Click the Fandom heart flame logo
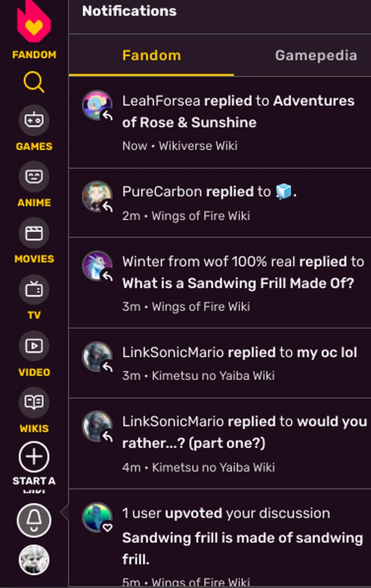The image size is (371, 588). tap(33, 22)
